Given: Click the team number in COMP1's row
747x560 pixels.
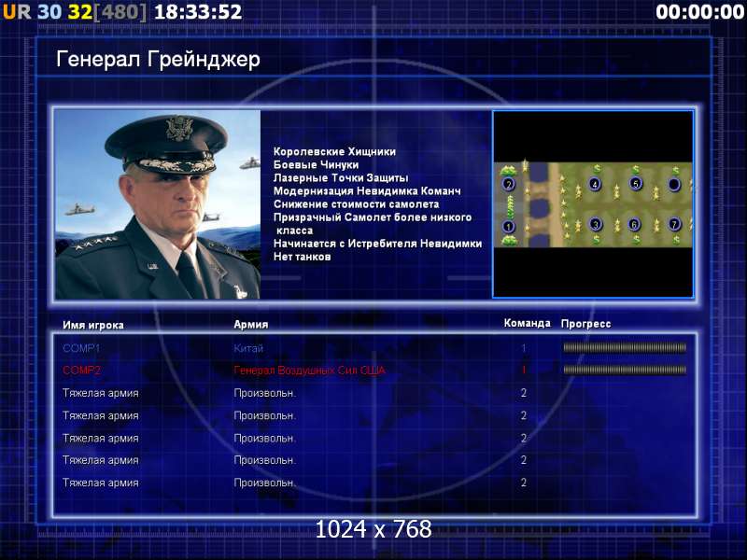Looking at the screenshot, I should tap(524, 348).
